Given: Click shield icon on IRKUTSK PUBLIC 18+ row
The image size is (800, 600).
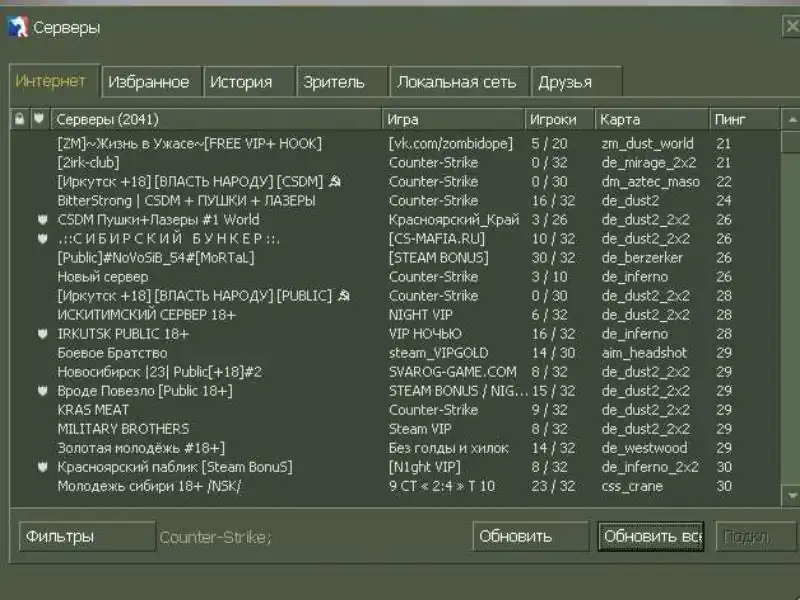Looking at the screenshot, I should pyautogui.click(x=43, y=334).
